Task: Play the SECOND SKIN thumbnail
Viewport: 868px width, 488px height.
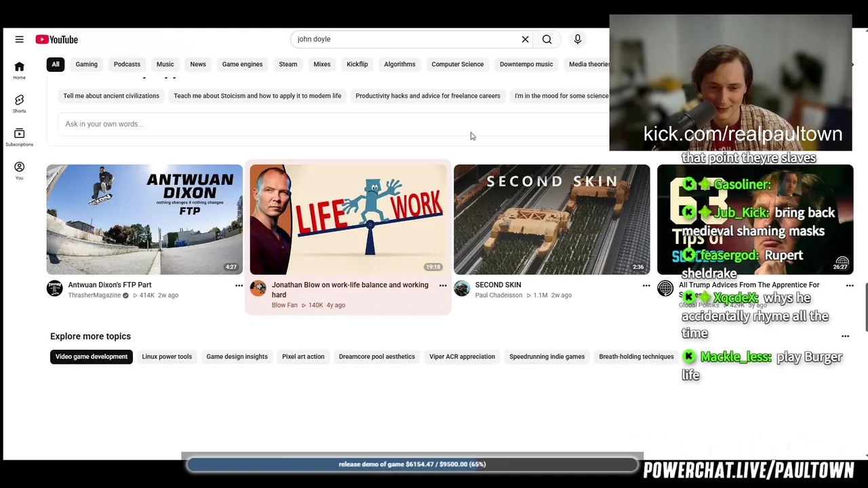Action: [x=552, y=220]
